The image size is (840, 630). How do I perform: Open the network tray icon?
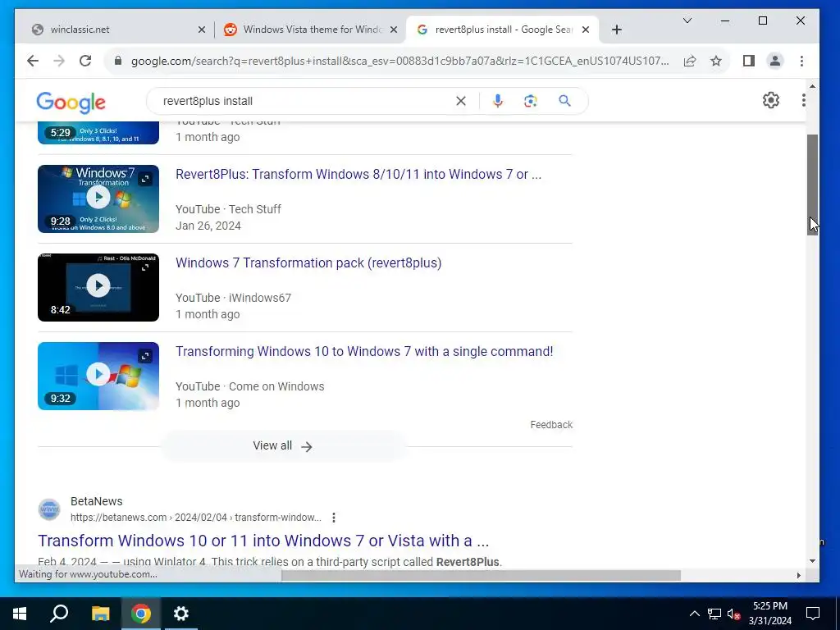coord(714,614)
